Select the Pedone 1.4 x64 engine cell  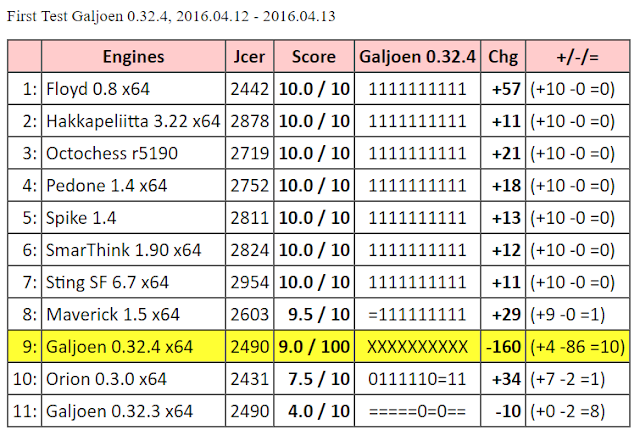tap(133, 185)
